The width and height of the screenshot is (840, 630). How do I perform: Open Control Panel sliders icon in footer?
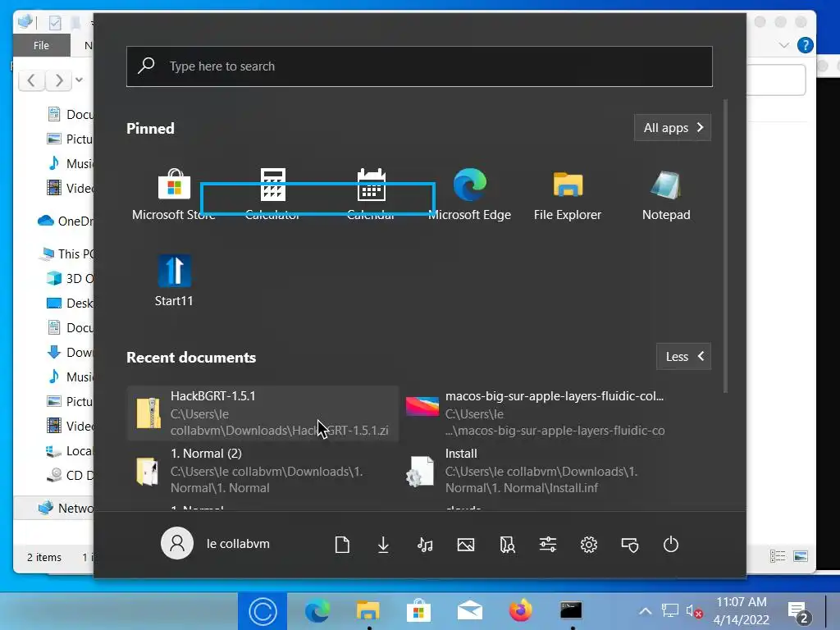click(547, 545)
